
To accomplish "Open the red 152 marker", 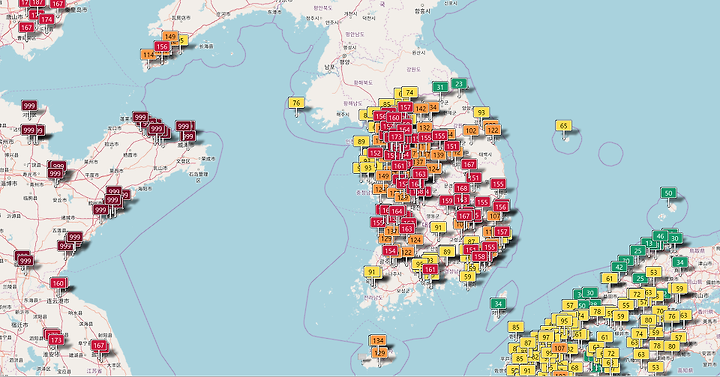I will (375, 153).
